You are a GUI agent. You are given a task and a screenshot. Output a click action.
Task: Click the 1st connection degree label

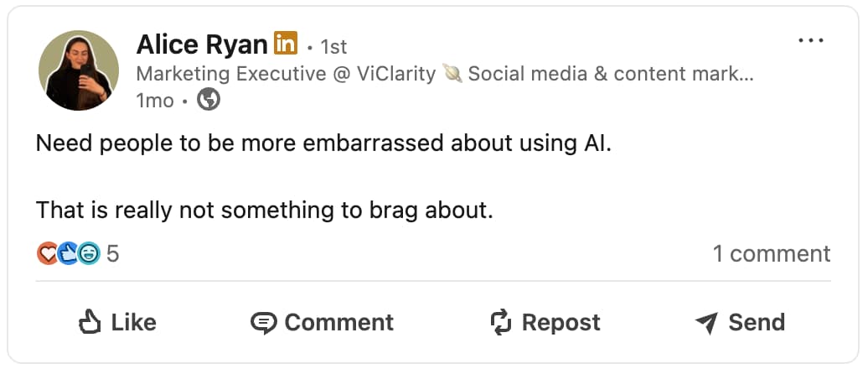(x=333, y=46)
